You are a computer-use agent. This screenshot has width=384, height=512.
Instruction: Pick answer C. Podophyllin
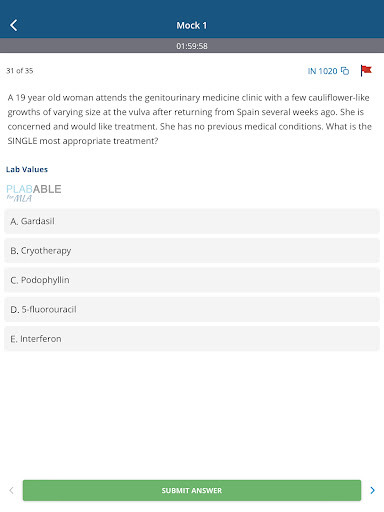click(x=192, y=280)
